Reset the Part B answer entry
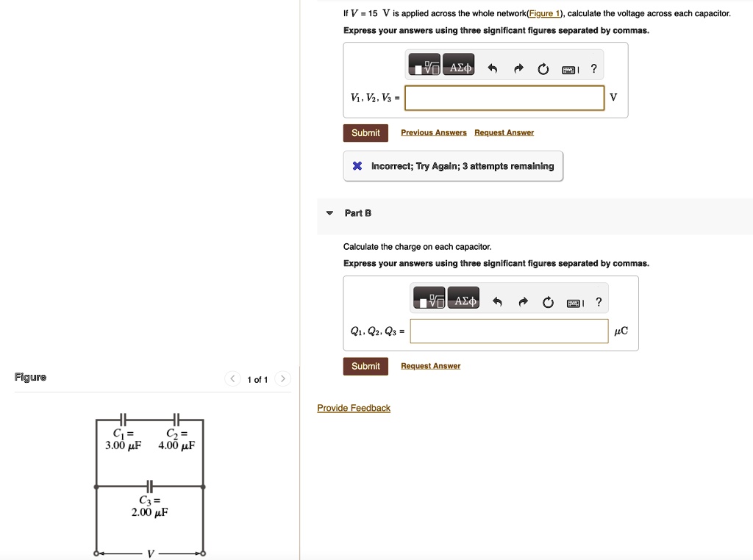 pos(547,301)
